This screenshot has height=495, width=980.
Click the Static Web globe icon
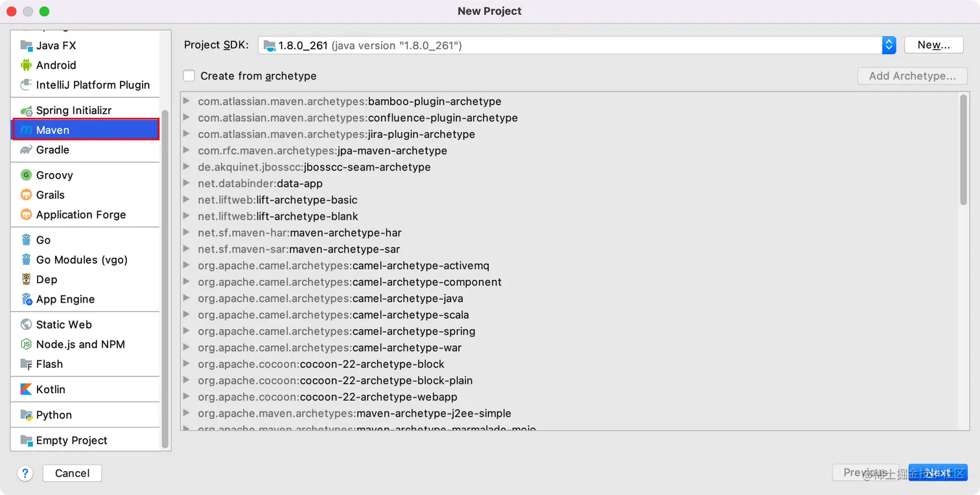26,325
